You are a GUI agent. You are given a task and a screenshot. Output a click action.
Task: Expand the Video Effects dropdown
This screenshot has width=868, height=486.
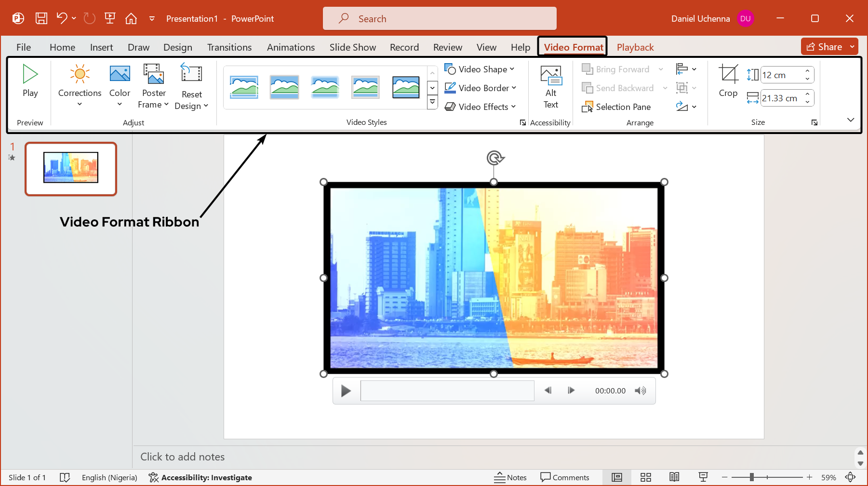pos(481,107)
